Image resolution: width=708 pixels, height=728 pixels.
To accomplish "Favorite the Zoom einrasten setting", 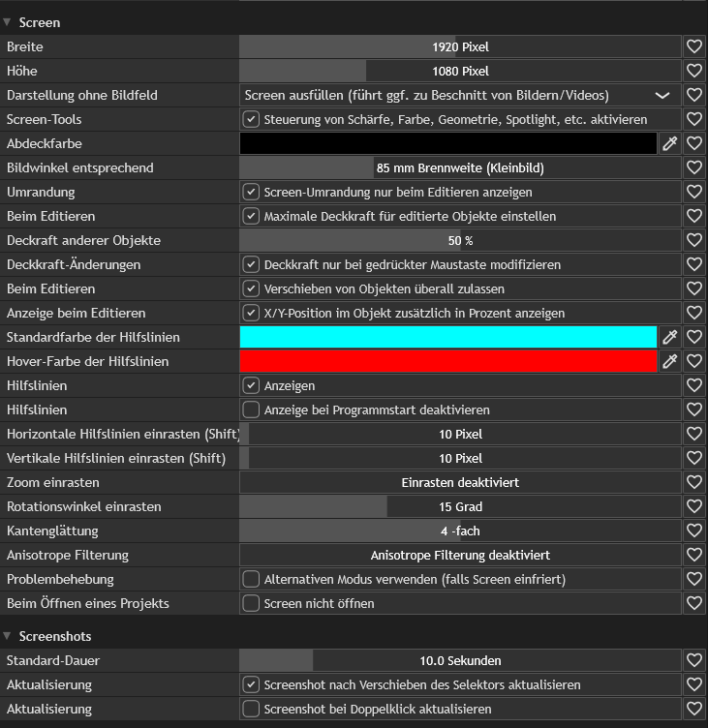I will pyautogui.click(x=694, y=482).
